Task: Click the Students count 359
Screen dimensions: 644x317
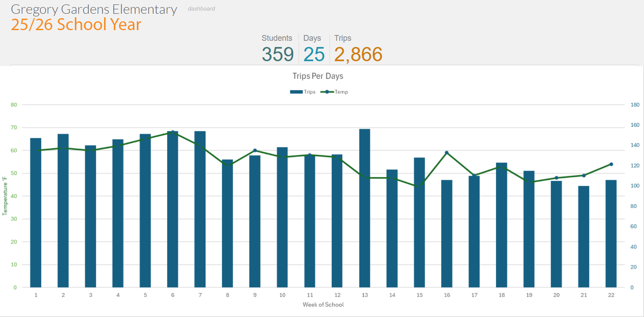Action: (277, 54)
